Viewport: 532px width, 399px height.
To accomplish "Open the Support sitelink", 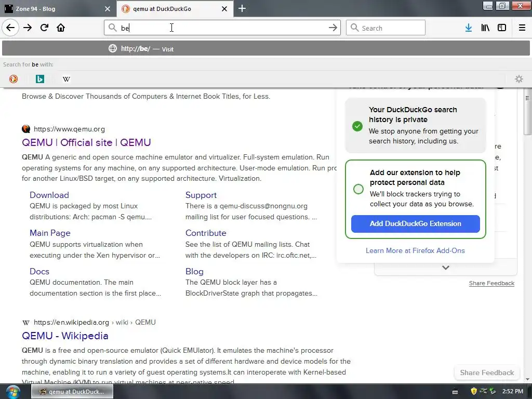I will point(201,195).
